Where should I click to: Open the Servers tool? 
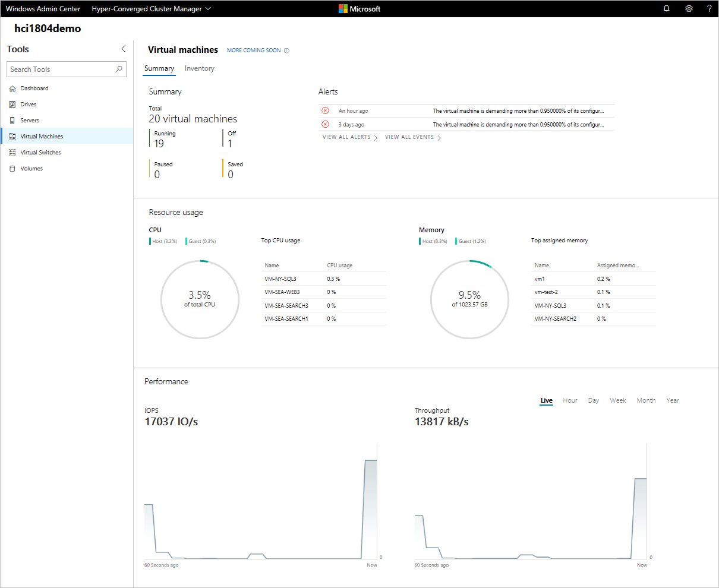point(31,120)
